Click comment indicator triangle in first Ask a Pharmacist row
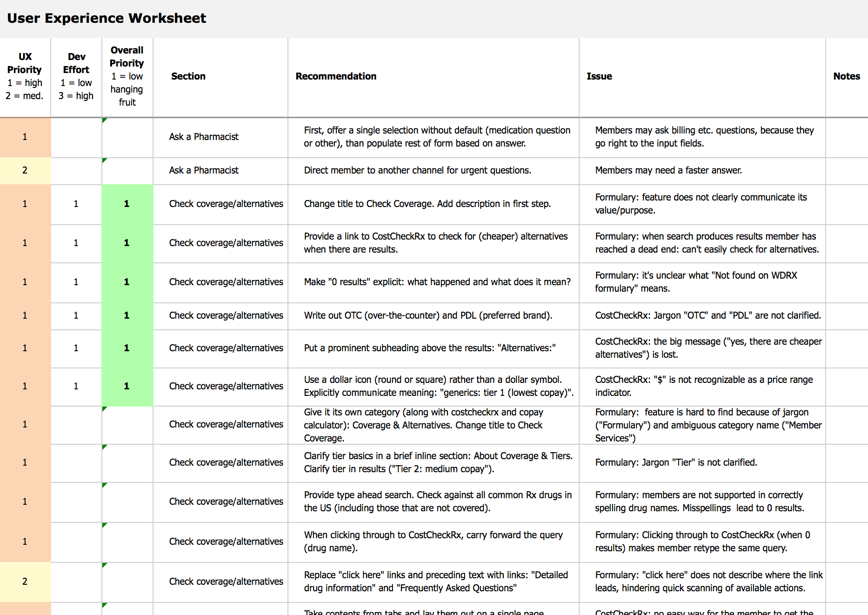Image resolution: width=868 pixels, height=615 pixels. tap(105, 120)
